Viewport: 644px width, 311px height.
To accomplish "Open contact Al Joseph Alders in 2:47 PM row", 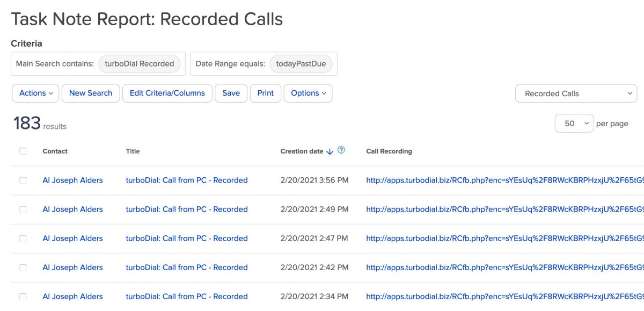I will (73, 238).
